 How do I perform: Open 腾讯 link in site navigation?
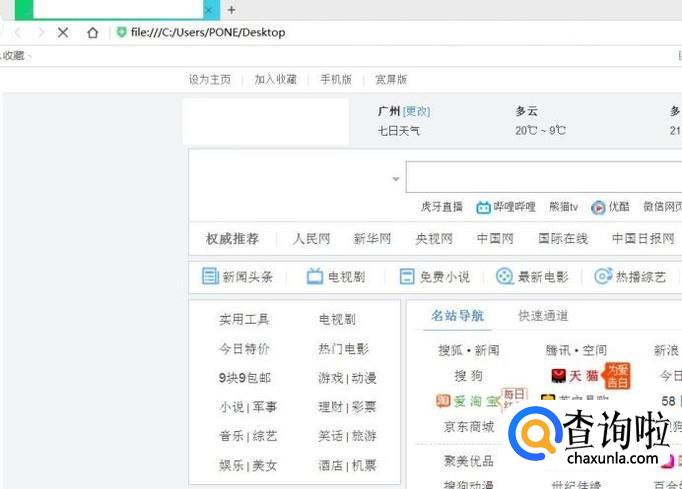pos(558,350)
